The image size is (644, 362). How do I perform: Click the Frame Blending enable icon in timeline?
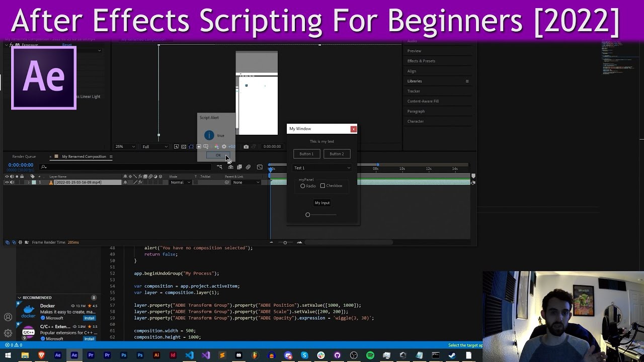click(239, 167)
